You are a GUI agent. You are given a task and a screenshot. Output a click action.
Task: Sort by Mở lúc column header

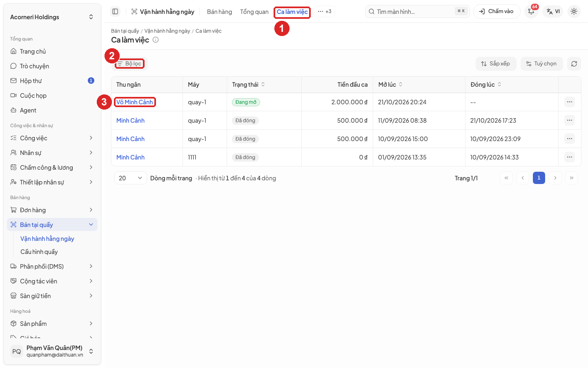390,85
